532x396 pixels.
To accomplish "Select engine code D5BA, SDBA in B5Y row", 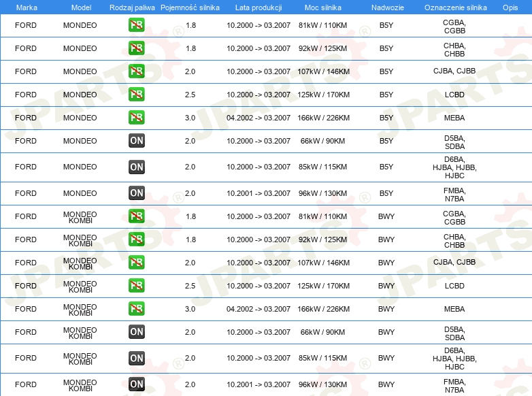I will pyautogui.click(x=454, y=142).
